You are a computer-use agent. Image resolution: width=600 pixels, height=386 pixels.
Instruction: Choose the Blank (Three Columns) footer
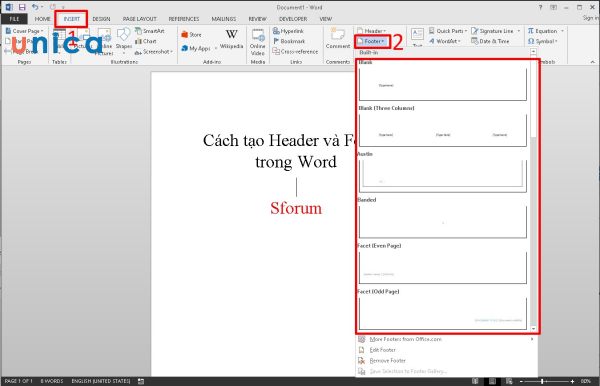442,130
